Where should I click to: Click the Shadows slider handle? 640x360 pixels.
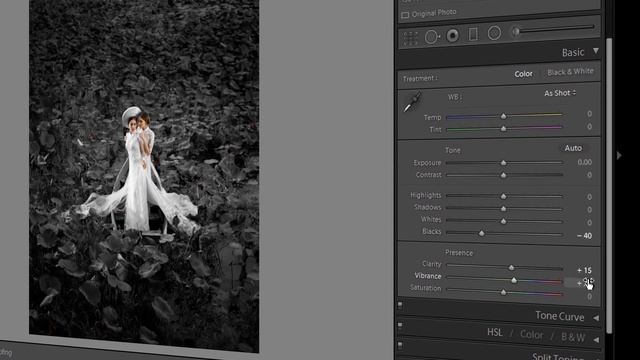point(503,209)
